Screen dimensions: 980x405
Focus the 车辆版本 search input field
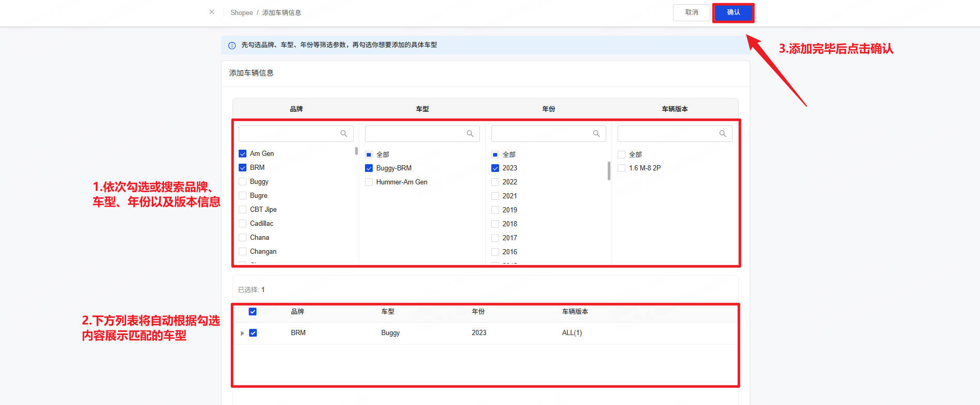pyautogui.click(x=675, y=134)
